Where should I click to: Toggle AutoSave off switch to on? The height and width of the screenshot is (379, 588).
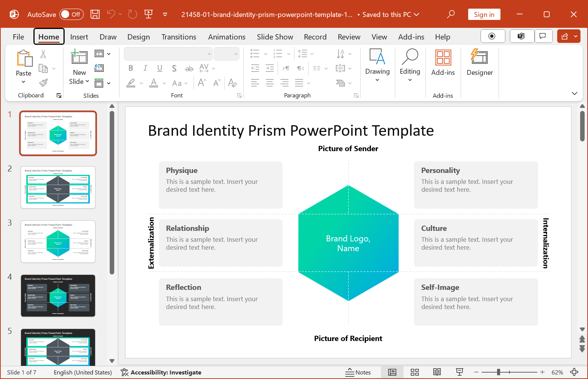pyautogui.click(x=72, y=14)
